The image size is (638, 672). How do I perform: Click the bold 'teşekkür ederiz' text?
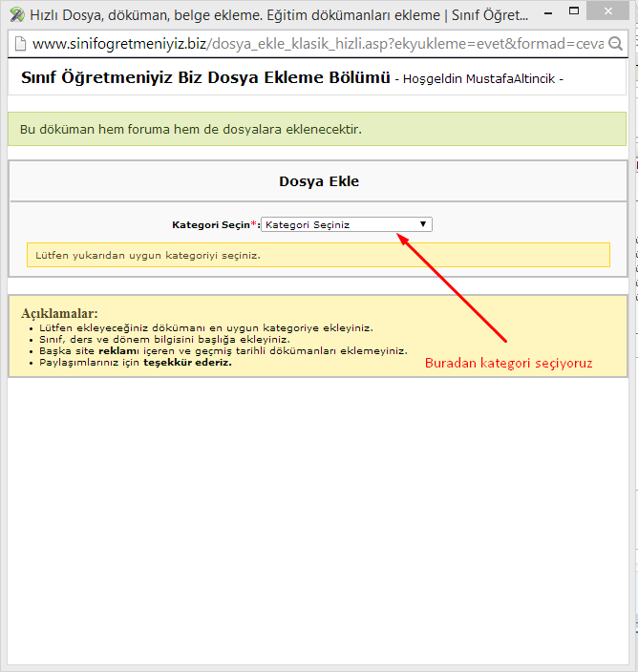coord(187,362)
